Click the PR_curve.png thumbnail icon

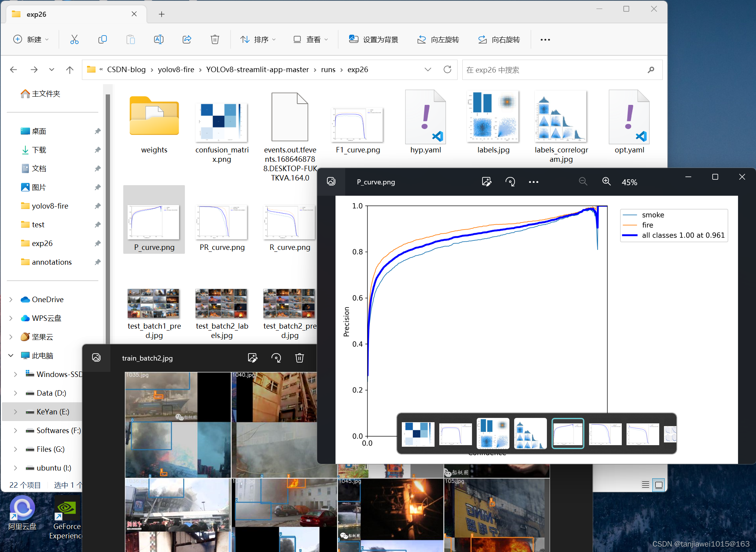click(x=222, y=219)
